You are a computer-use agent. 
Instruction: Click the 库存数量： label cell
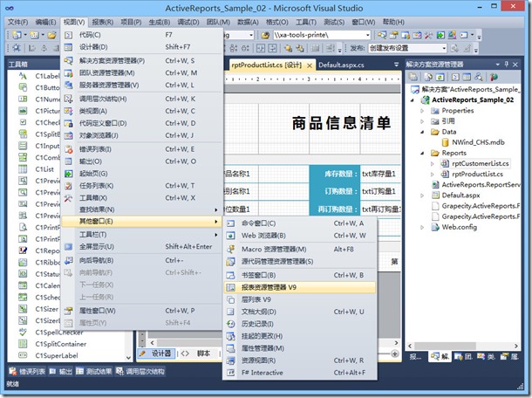point(335,174)
